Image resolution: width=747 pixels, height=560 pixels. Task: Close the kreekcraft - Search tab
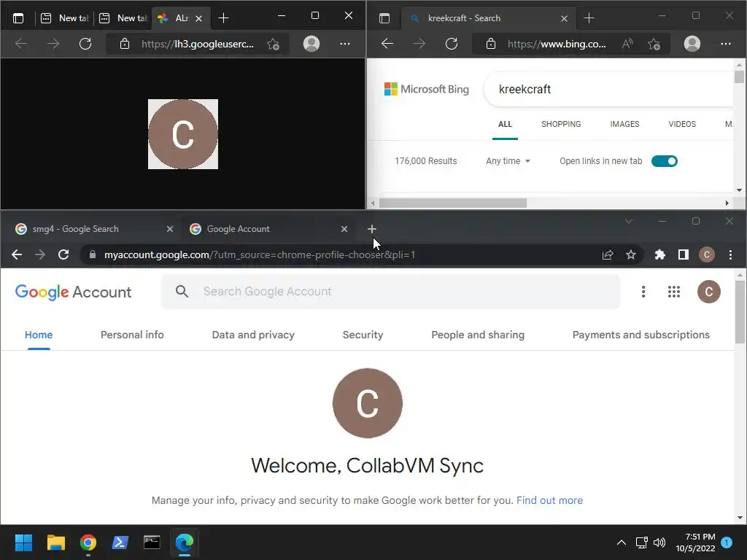point(564,18)
